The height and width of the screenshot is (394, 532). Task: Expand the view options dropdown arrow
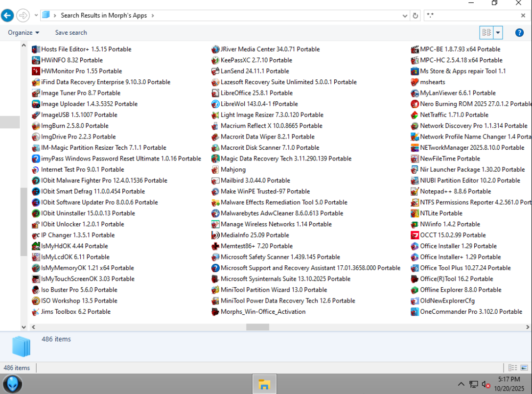498,33
